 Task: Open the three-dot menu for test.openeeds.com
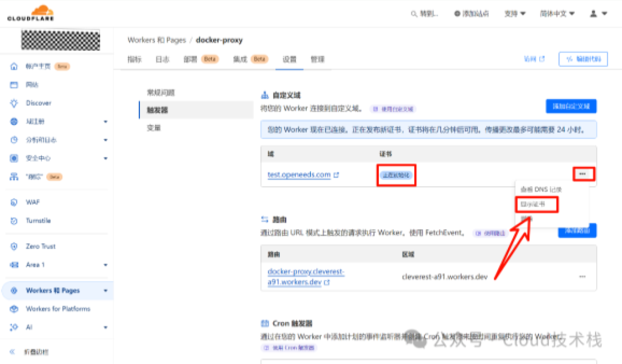point(582,174)
